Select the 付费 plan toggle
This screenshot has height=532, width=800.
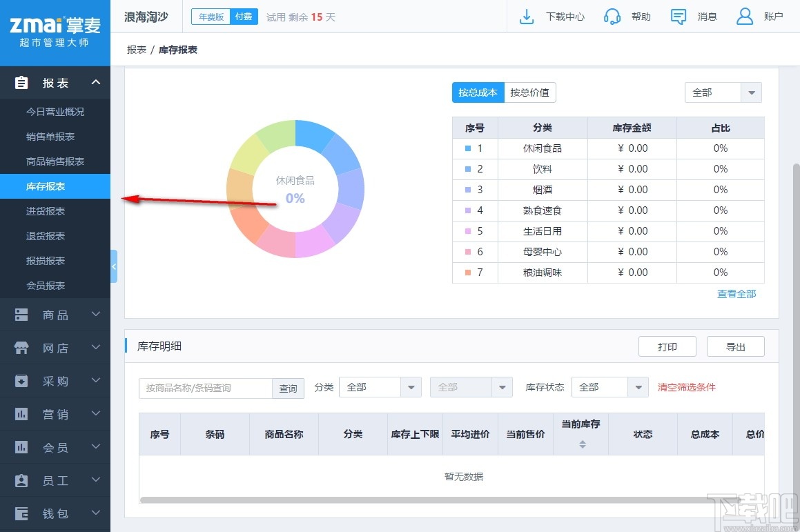point(244,17)
